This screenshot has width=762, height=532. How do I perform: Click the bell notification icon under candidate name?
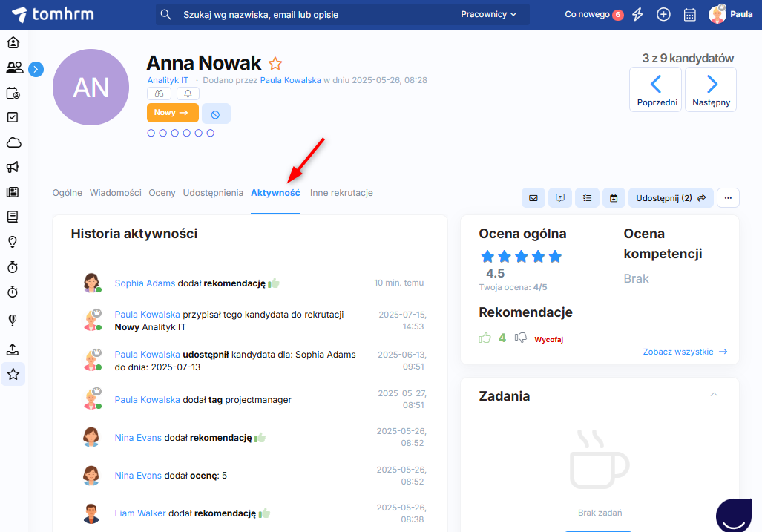click(188, 93)
